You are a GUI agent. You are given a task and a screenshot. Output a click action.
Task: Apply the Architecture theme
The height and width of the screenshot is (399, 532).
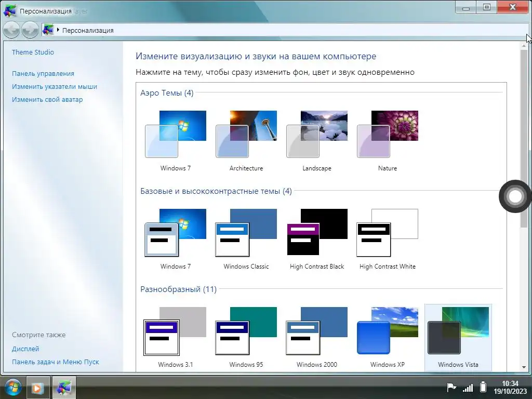[x=246, y=140]
